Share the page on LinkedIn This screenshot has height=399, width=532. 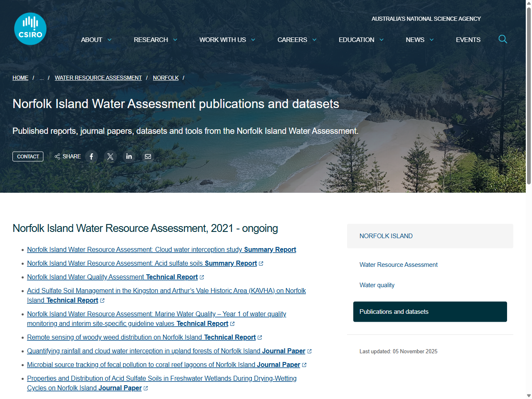pyautogui.click(x=129, y=156)
